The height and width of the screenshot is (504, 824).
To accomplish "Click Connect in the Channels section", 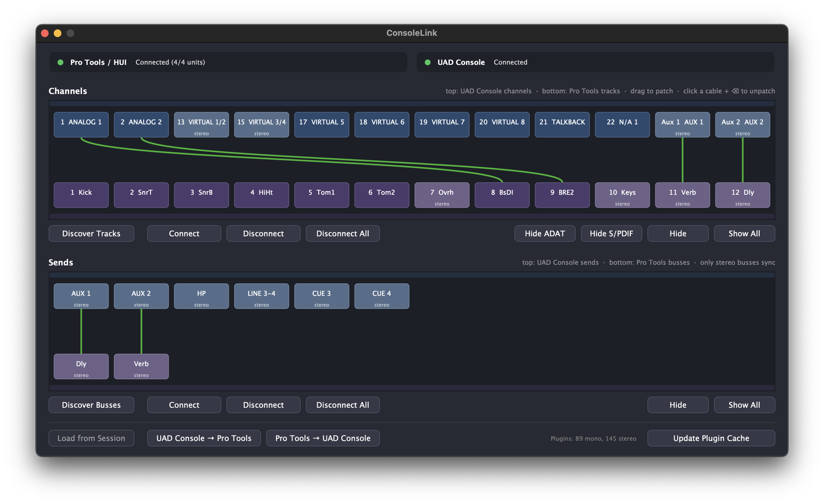I will [x=184, y=233].
